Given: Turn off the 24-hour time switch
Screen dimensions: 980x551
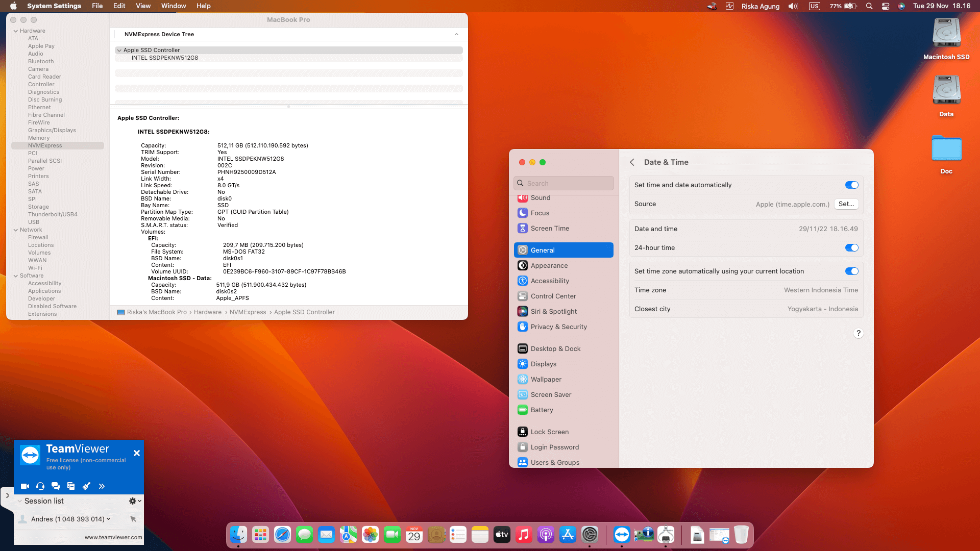Looking at the screenshot, I should point(851,248).
